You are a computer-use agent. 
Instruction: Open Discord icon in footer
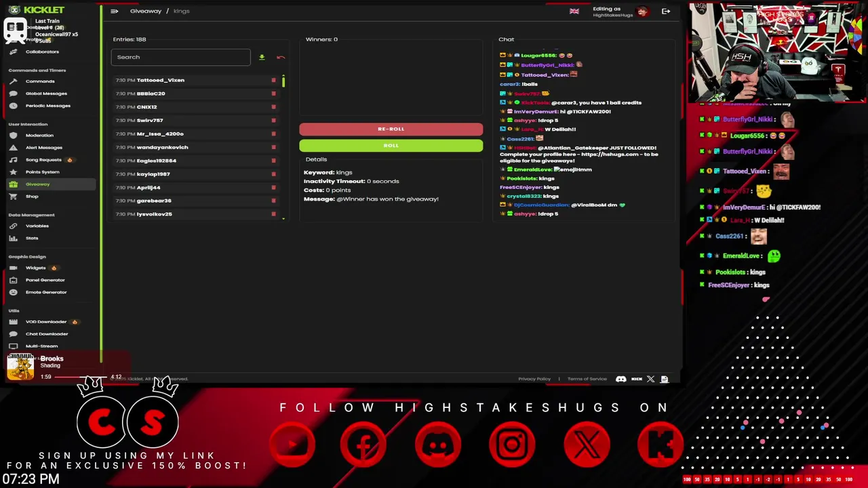click(x=621, y=379)
